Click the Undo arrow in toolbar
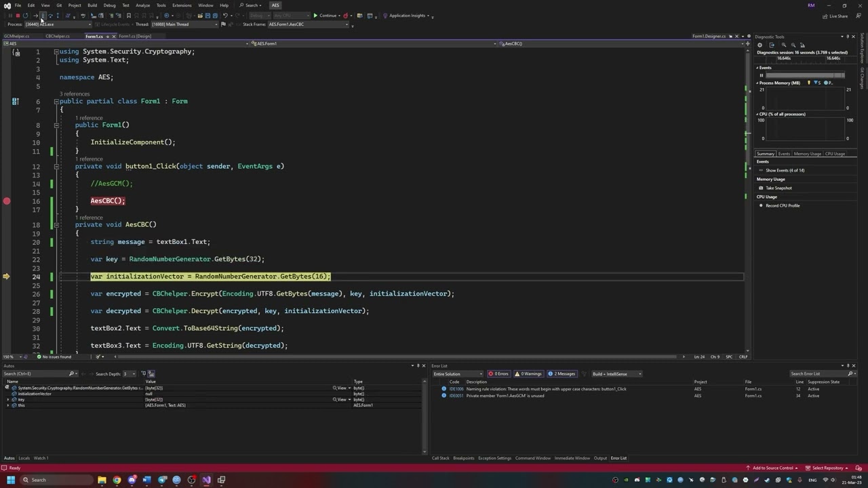This screenshot has width=868, height=488. pyautogui.click(x=225, y=16)
